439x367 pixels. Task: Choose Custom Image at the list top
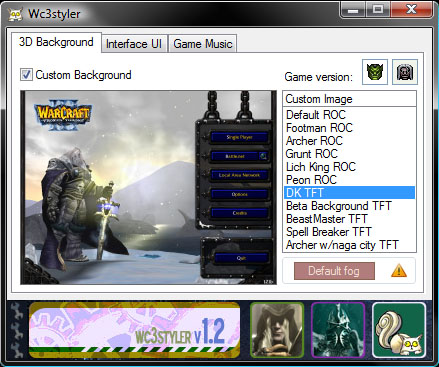click(x=350, y=99)
